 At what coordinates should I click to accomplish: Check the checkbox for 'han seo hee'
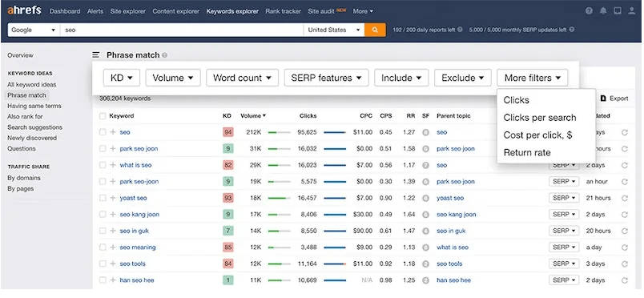pyautogui.click(x=103, y=280)
